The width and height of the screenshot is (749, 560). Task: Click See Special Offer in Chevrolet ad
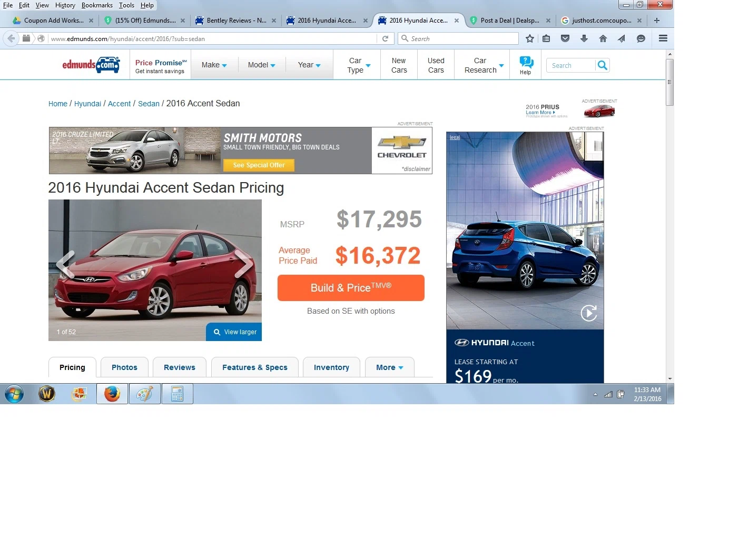[x=259, y=165]
